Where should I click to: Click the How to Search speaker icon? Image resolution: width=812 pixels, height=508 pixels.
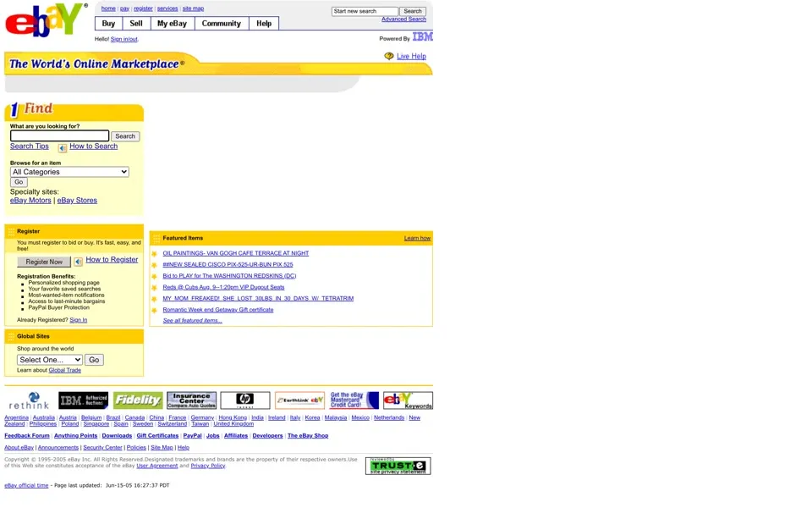[62, 148]
